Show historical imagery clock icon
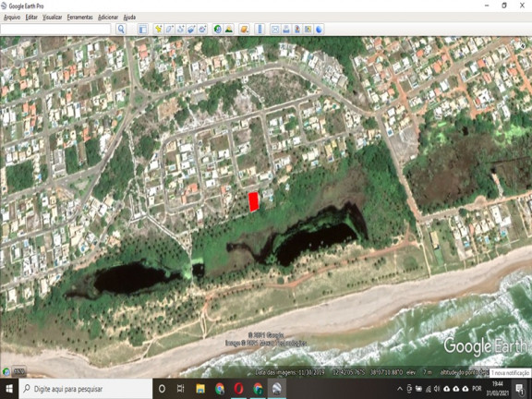The height and width of the screenshot is (399, 532). tap(218, 30)
